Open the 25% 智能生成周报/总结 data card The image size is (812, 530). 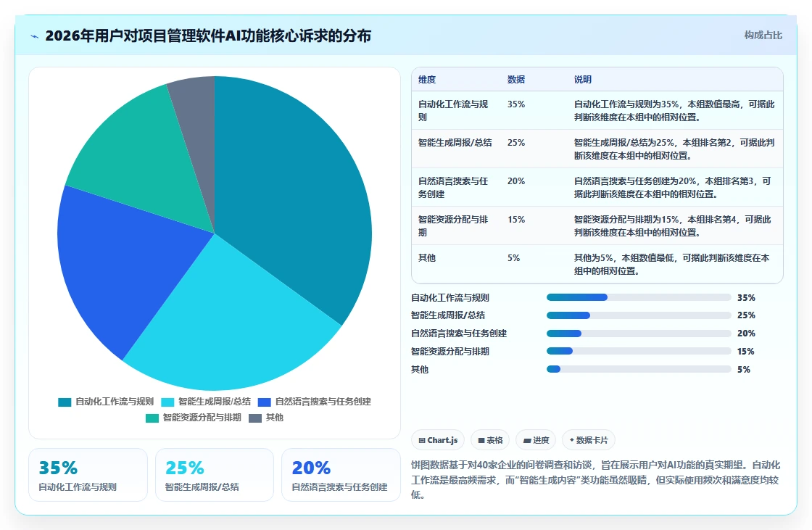(215, 475)
